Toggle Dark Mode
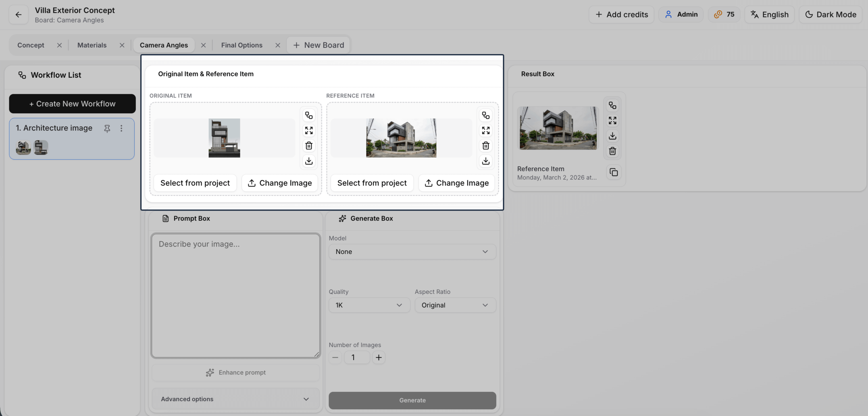This screenshot has height=416, width=868. tap(831, 15)
